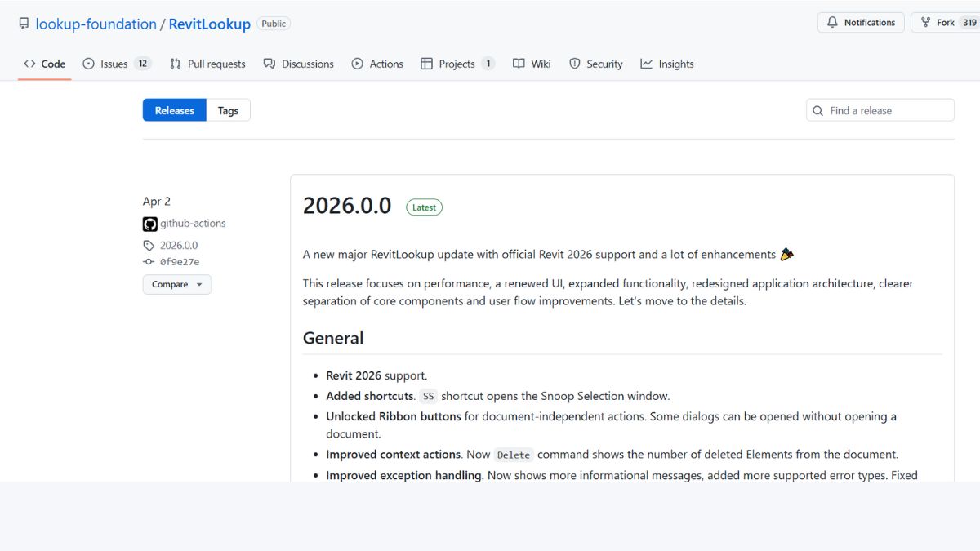This screenshot has width=980, height=551.
Task: Click the Public visibility badge
Action: (274, 24)
